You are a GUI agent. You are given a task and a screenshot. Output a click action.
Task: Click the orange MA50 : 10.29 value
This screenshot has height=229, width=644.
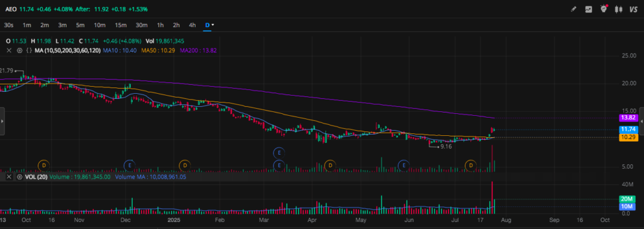coord(158,50)
